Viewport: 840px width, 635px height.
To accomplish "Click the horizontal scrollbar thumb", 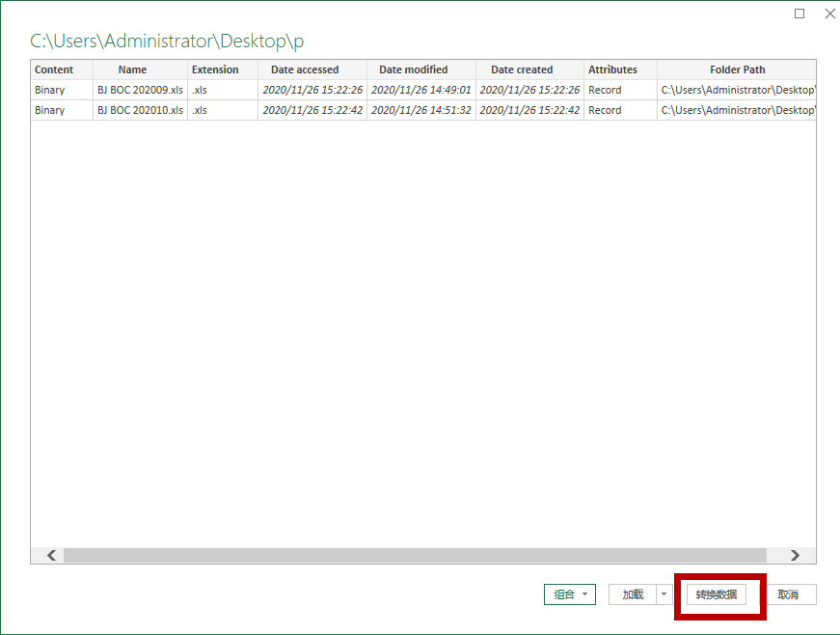I will click(416, 555).
